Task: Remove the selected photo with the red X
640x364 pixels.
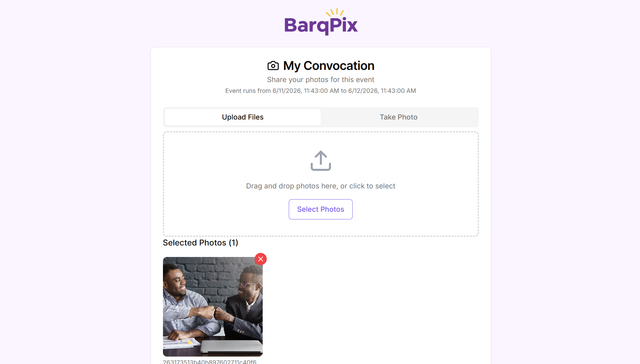Action: (x=261, y=259)
